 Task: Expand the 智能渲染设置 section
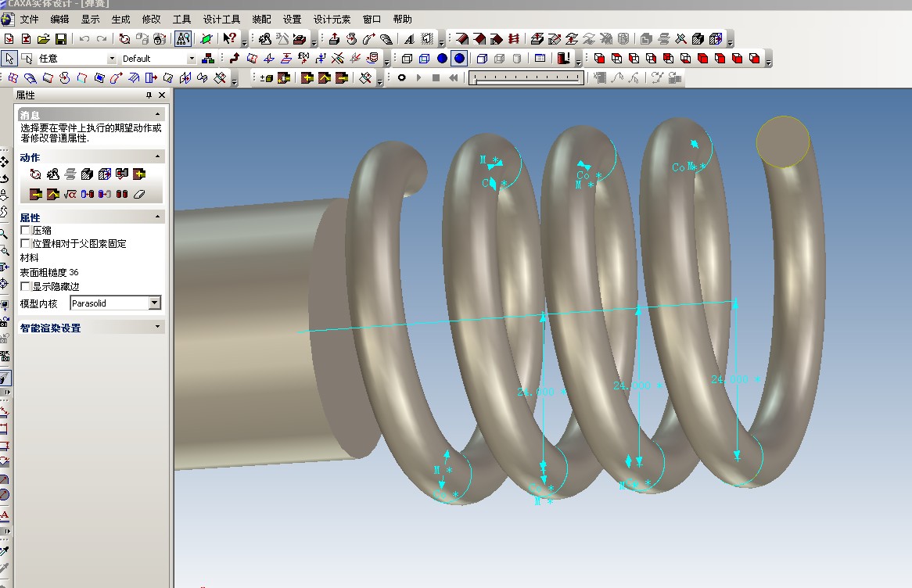coord(158,327)
